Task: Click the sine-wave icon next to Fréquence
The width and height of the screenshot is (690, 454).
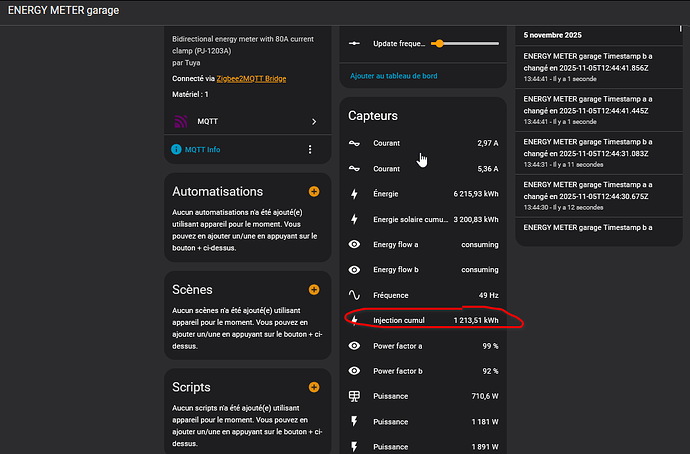Action: coord(354,295)
